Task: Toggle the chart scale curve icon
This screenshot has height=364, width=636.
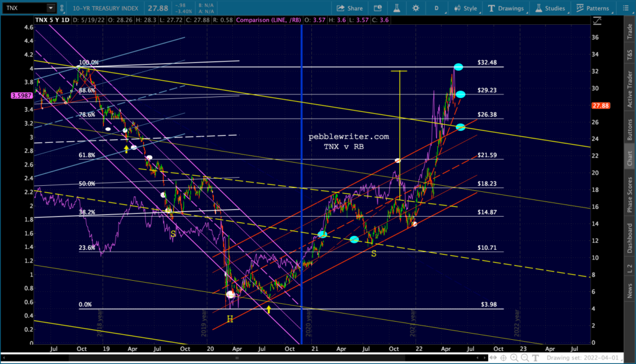Action: (597, 20)
